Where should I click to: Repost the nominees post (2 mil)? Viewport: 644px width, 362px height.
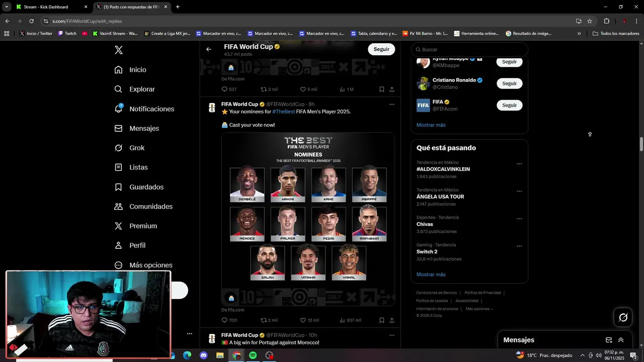tap(269, 320)
